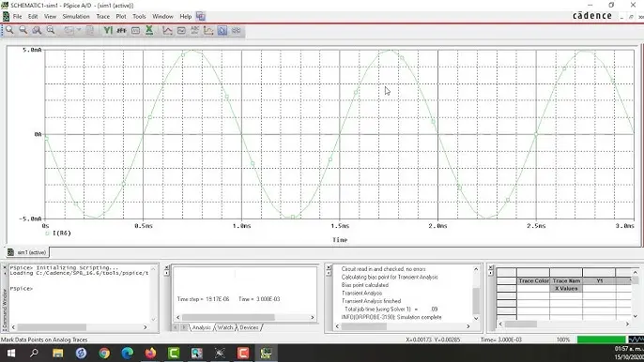
Task: Click 'Transient Analysis finished' log line
Action: click(372, 301)
